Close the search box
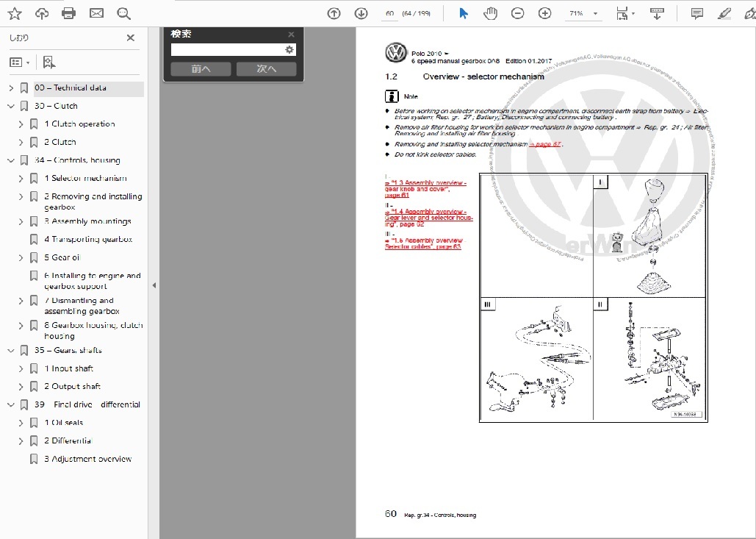Image resolution: width=756 pixels, height=539 pixels. coord(291,35)
